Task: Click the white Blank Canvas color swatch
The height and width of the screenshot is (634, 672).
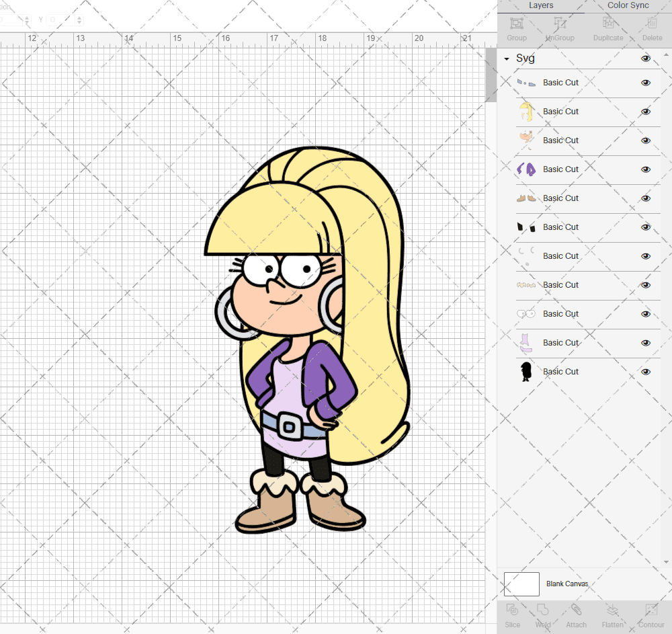Action: click(x=521, y=584)
